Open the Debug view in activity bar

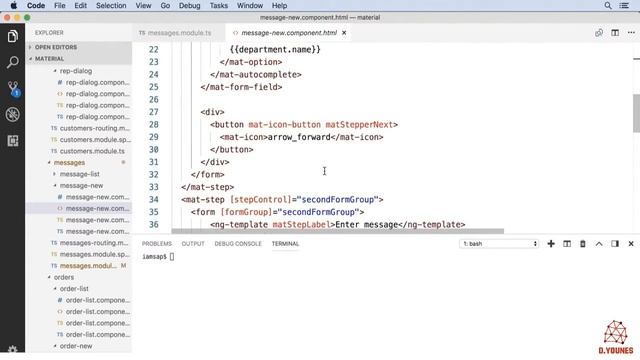13,114
